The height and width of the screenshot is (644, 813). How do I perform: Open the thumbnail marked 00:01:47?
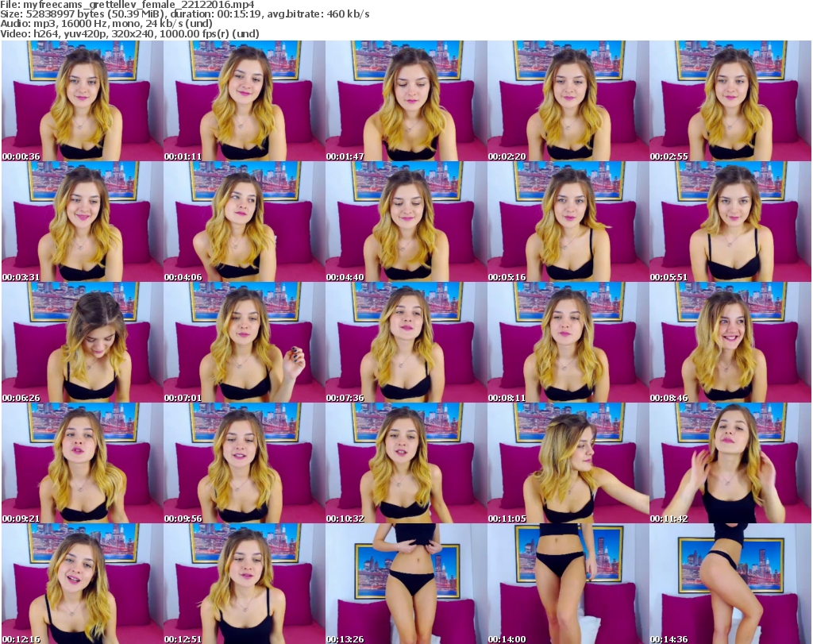point(406,101)
